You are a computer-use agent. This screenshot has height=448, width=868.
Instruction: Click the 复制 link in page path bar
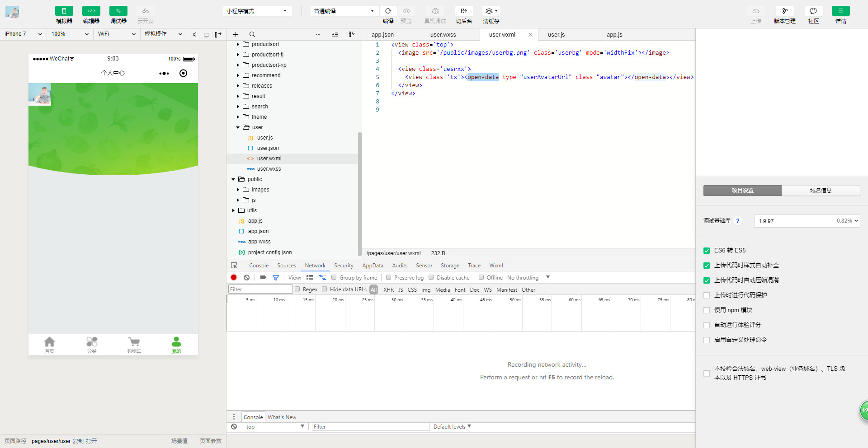[x=78, y=441]
